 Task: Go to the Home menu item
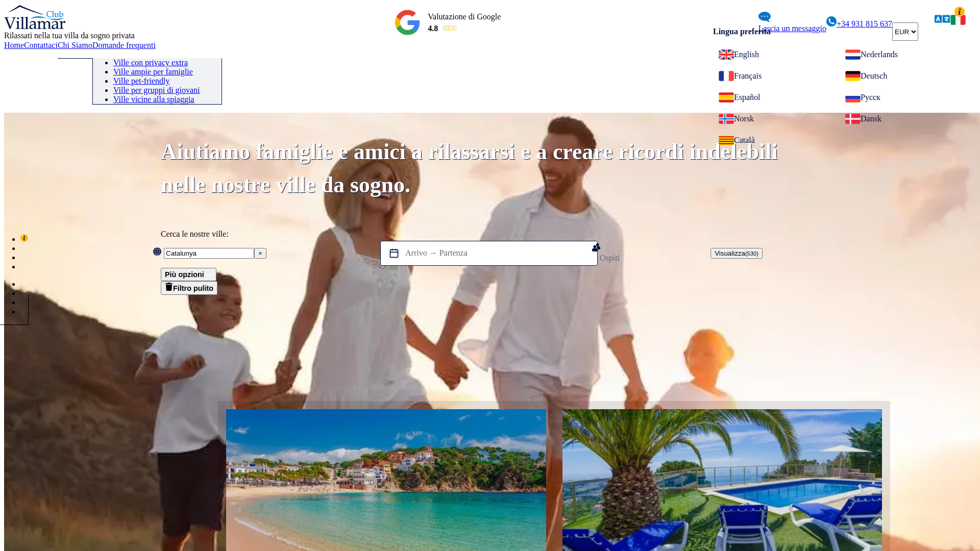pyautogui.click(x=14, y=45)
